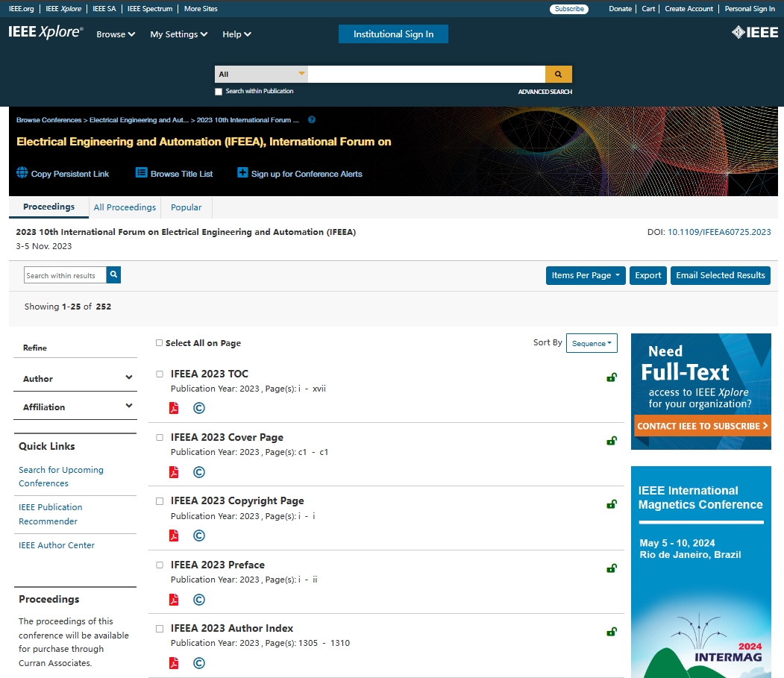The width and height of the screenshot is (784, 678).
Task: Click Email Selected Results button
Action: point(720,275)
